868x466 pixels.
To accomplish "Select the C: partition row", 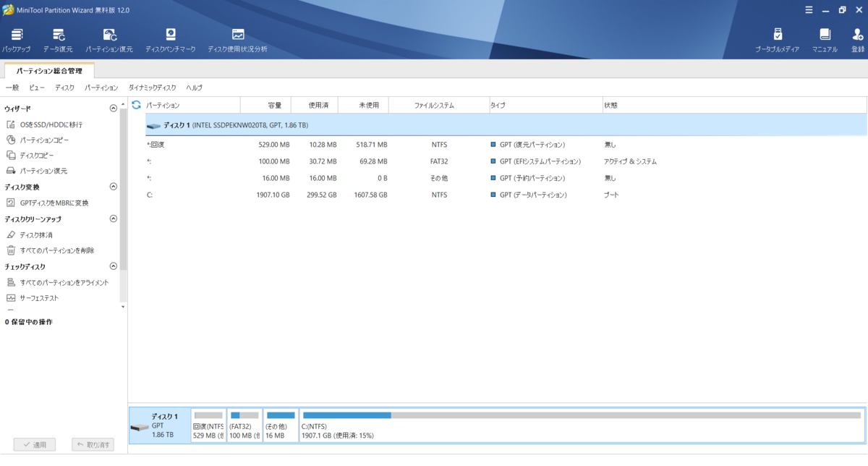I will [506, 195].
